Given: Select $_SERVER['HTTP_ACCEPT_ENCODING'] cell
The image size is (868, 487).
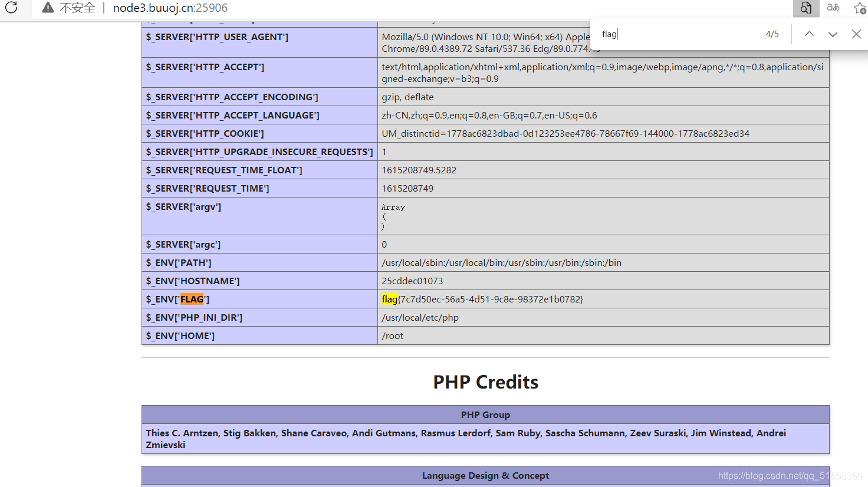Looking at the screenshot, I should click(x=259, y=97).
